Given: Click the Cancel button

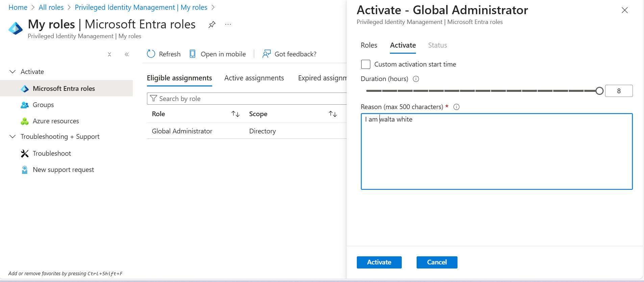Looking at the screenshot, I should pos(437,262).
